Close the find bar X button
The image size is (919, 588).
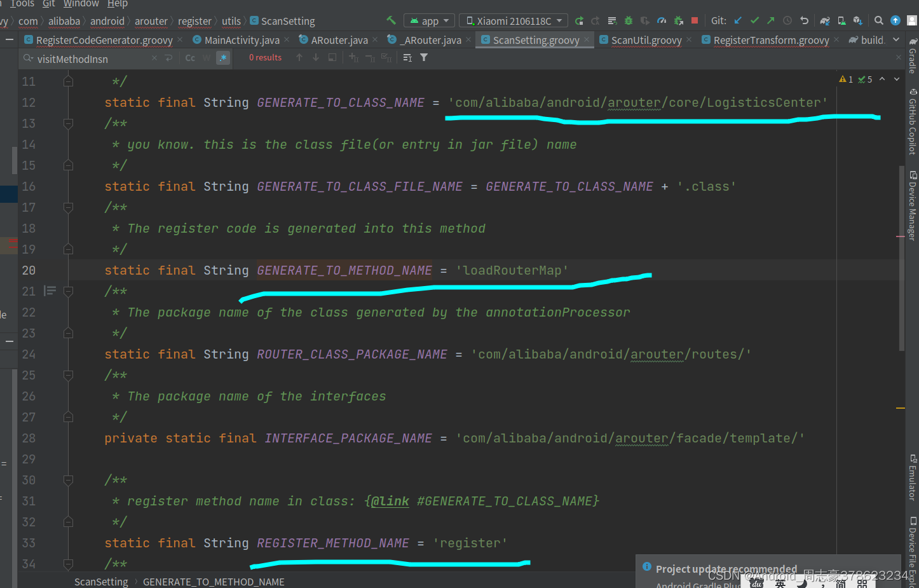[899, 58]
